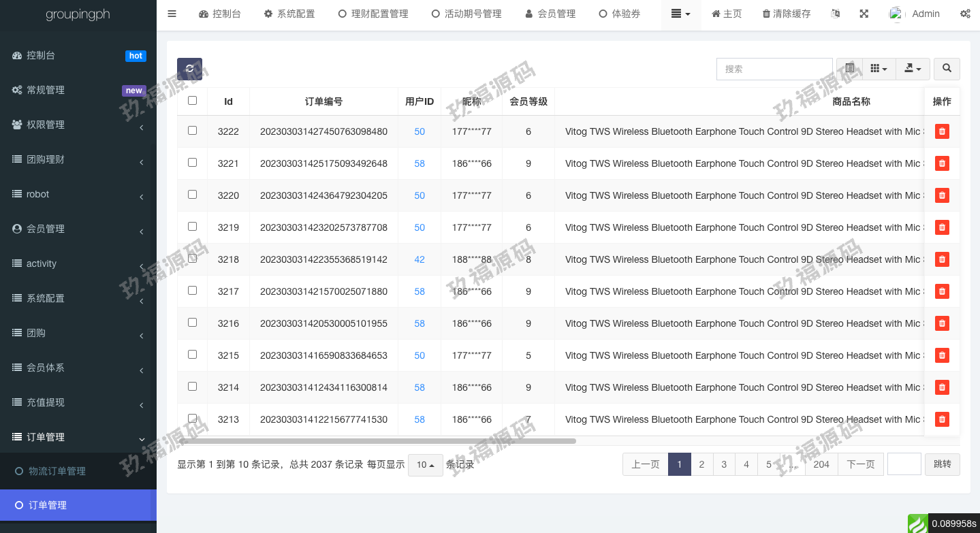980x533 pixels.
Task: Open the 物流订单管理 sidebar menu item
Action: point(57,471)
